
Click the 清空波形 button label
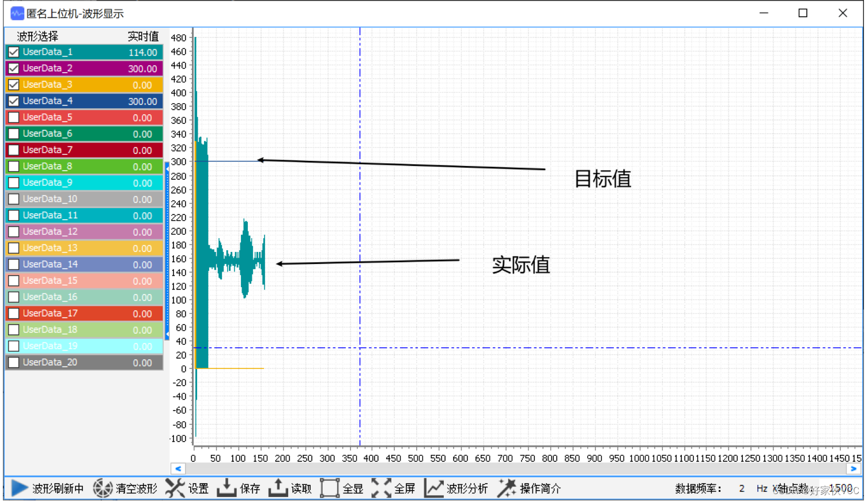[137, 489]
